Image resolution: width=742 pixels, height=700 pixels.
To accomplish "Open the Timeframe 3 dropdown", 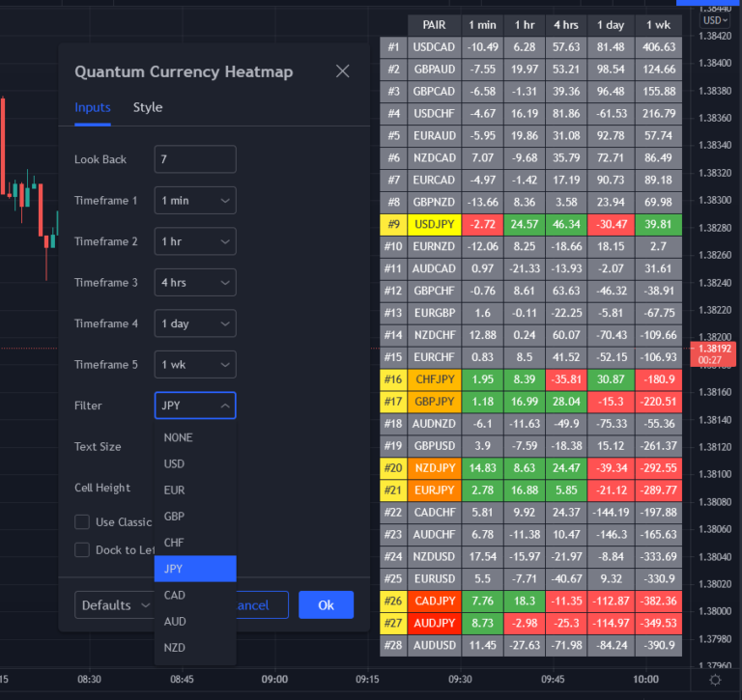I will click(x=194, y=282).
